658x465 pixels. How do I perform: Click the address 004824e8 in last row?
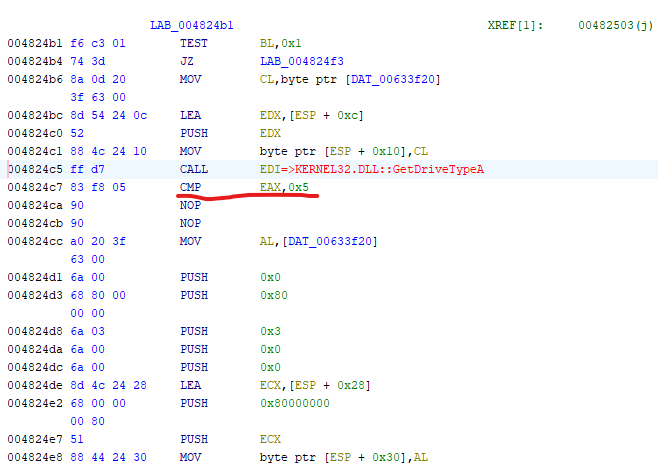click(x=33, y=457)
